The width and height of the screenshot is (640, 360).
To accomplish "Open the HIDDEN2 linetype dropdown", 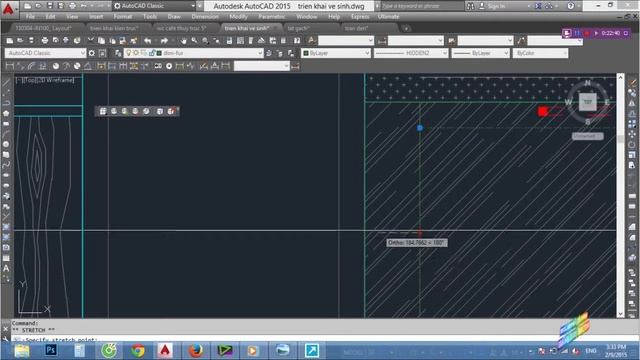I will click(411, 53).
